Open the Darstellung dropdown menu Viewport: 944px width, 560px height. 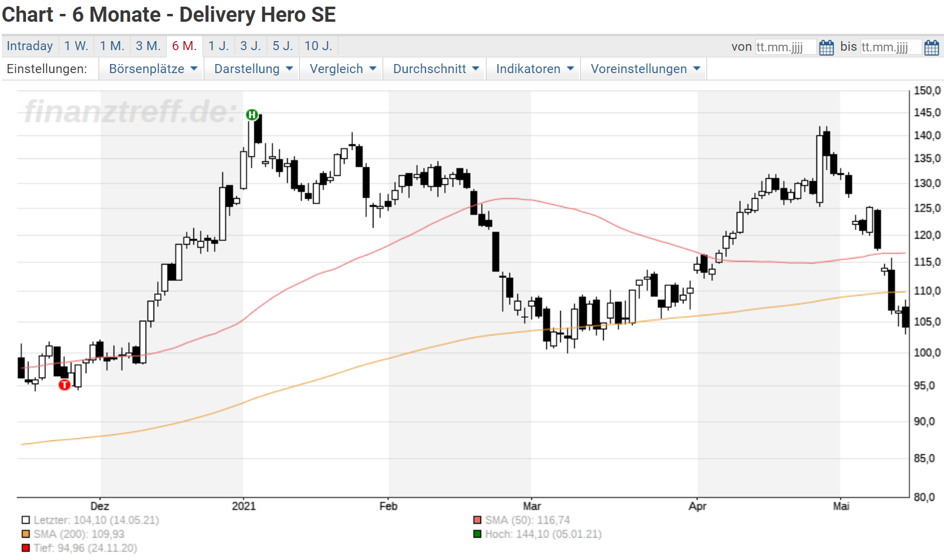point(253,69)
